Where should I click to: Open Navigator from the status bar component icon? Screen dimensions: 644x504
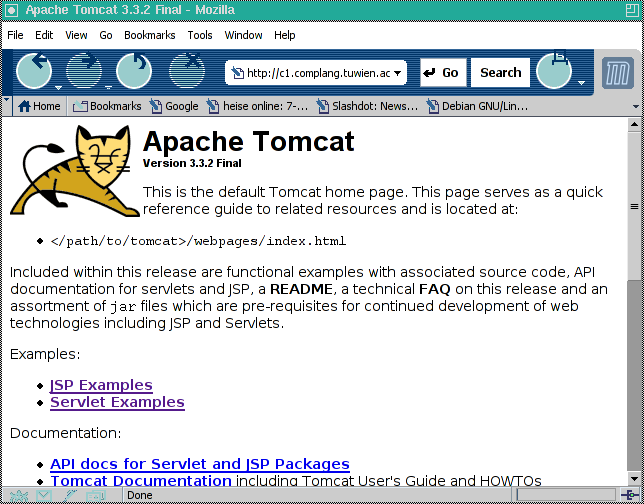(x=18, y=496)
